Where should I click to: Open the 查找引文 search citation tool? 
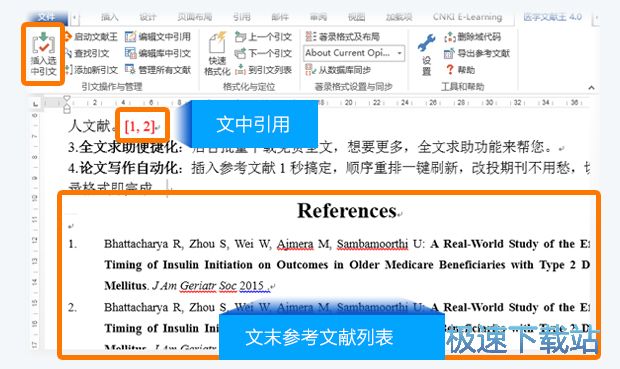pyautogui.click(x=87, y=53)
